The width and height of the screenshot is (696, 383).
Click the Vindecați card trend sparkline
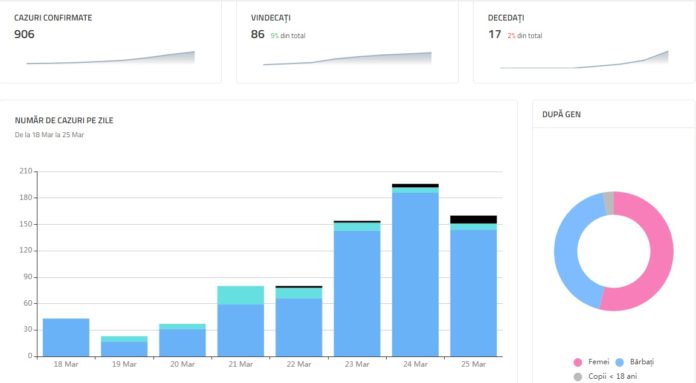click(x=347, y=59)
